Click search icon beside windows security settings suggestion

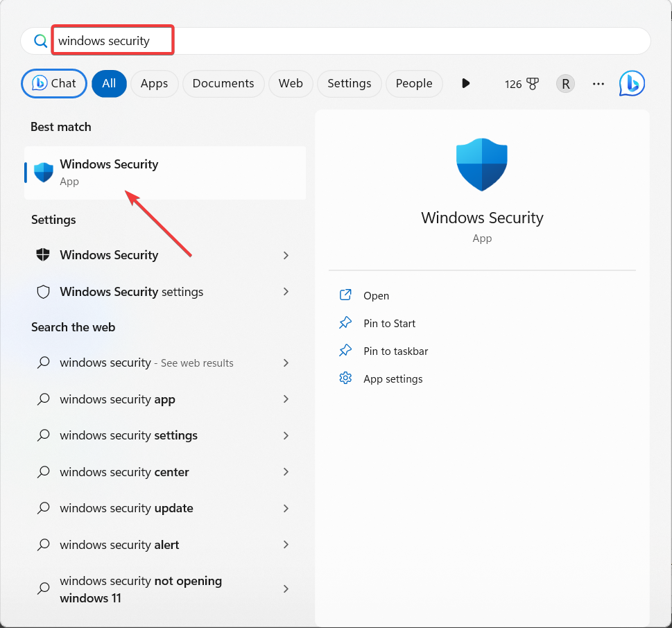pyautogui.click(x=43, y=436)
